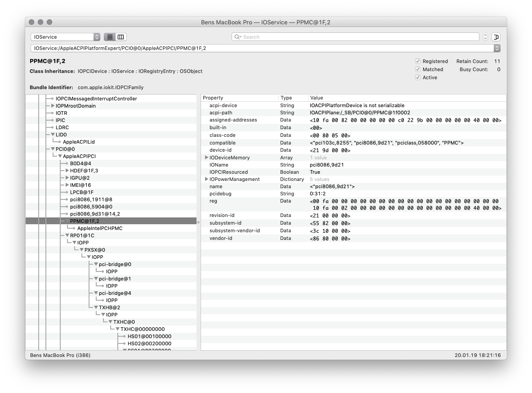Expand the IOPMrootDomain tree node
Image resolution: width=532 pixels, height=393 pixels.
click(x=53, y=106)
